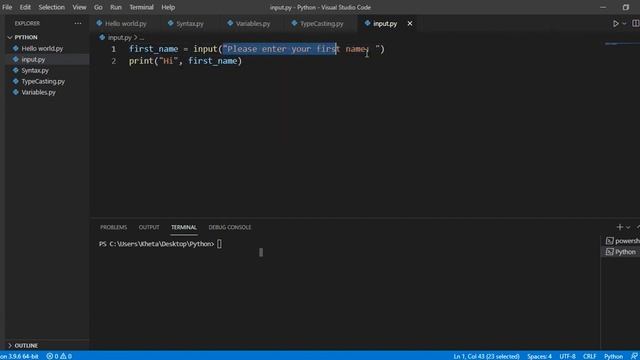Click line number 2 in the gutter

(113, 61)
